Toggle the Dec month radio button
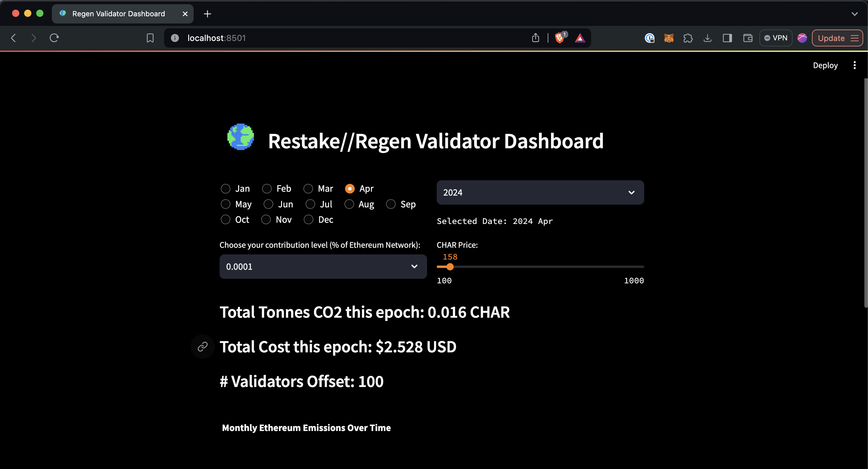Screen dimensions: 868x469 point(309,219)
